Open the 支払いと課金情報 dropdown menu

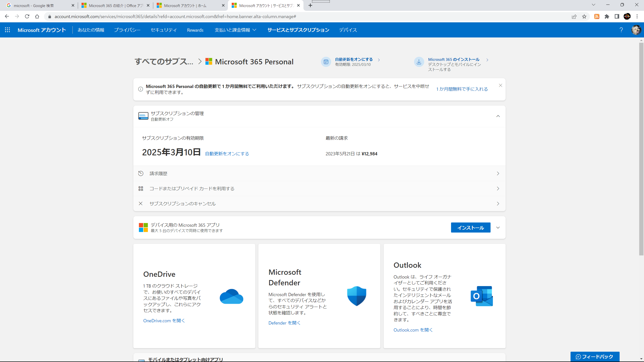(x=235, y=30)
